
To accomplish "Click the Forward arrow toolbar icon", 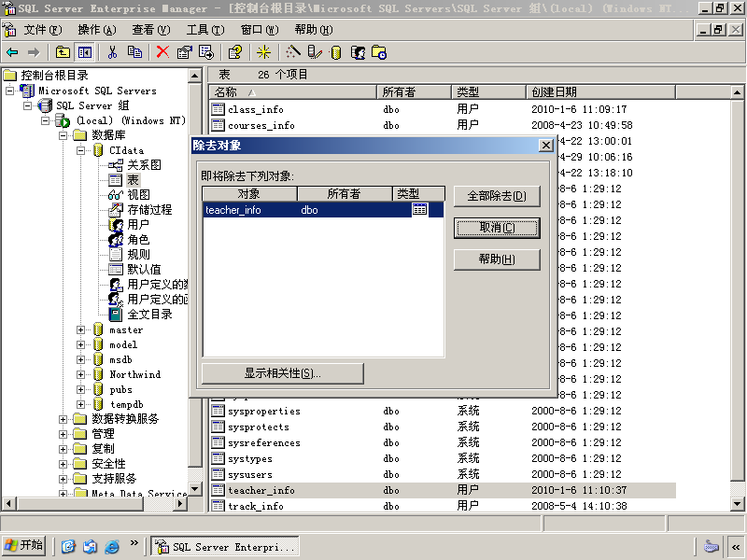I will (x=34, y=52).
